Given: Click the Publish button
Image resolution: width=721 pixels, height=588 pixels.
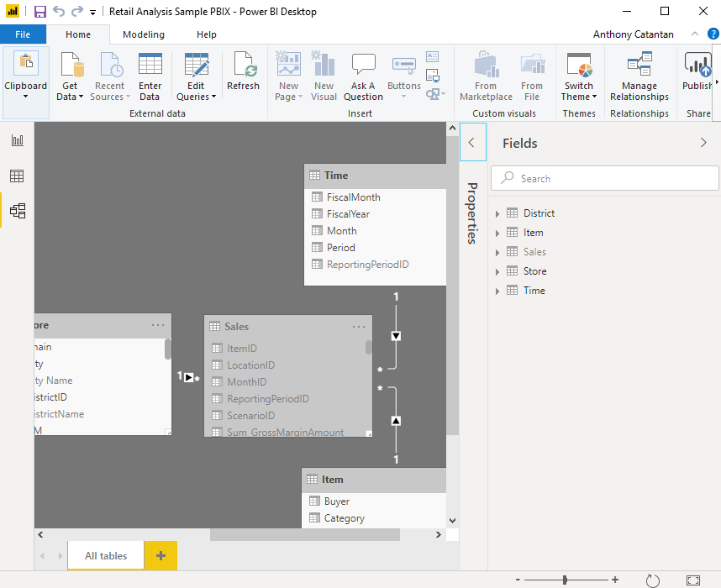Looking at the screenshot, I should [x=697, y=71].
